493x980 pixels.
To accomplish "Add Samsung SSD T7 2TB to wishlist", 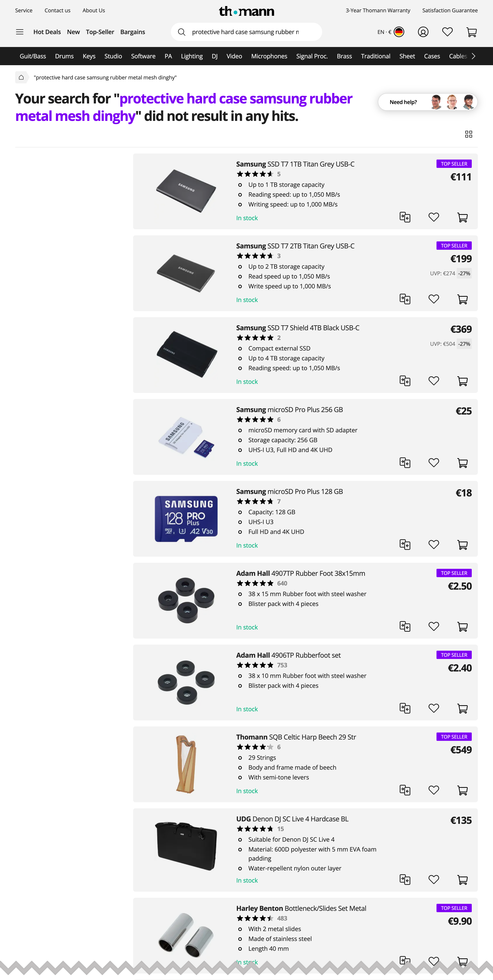I will [434, 299].
